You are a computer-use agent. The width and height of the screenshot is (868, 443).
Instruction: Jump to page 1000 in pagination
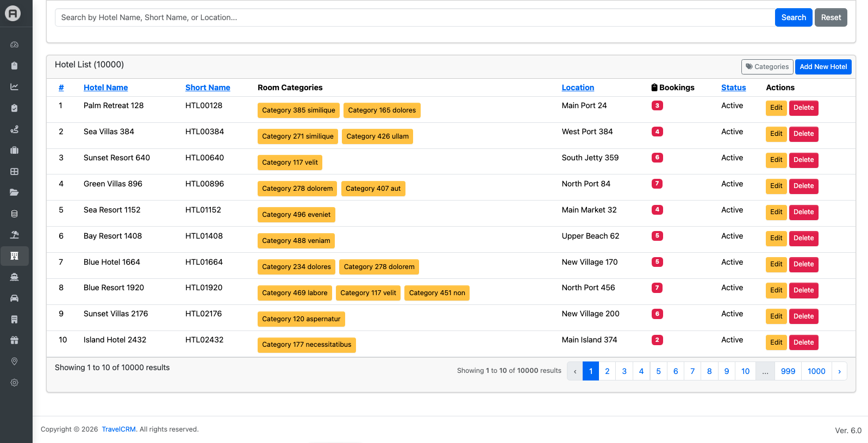point(816,371)
